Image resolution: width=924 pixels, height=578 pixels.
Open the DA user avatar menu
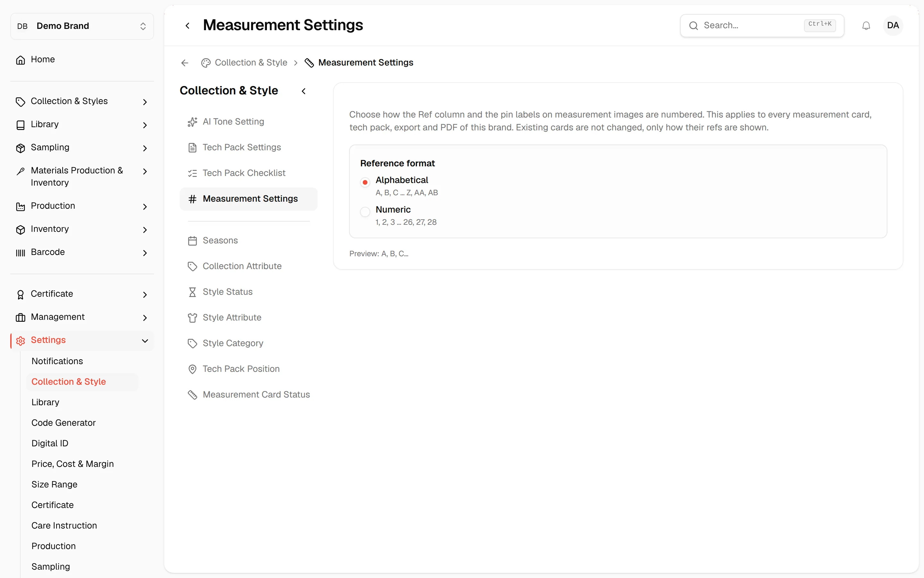click(x=893, y=26)
